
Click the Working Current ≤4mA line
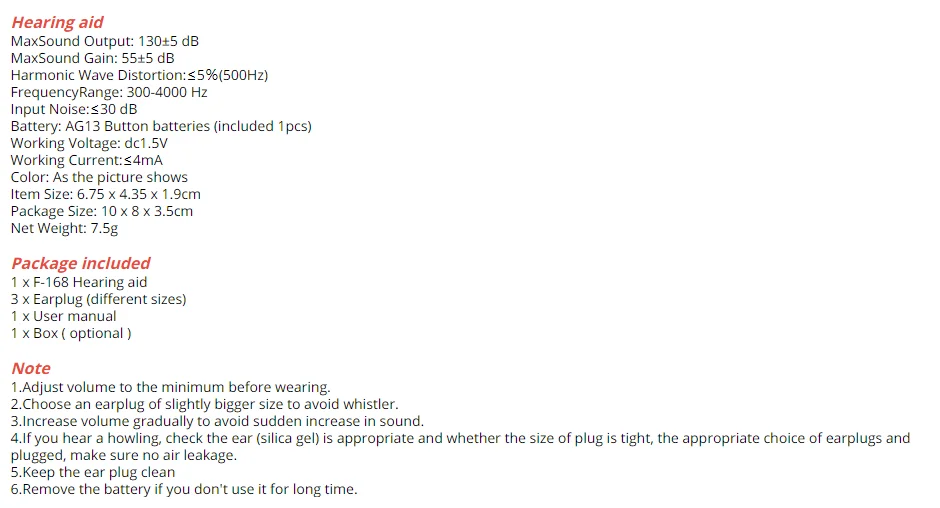pyautogui.click(x=87, y=160)
